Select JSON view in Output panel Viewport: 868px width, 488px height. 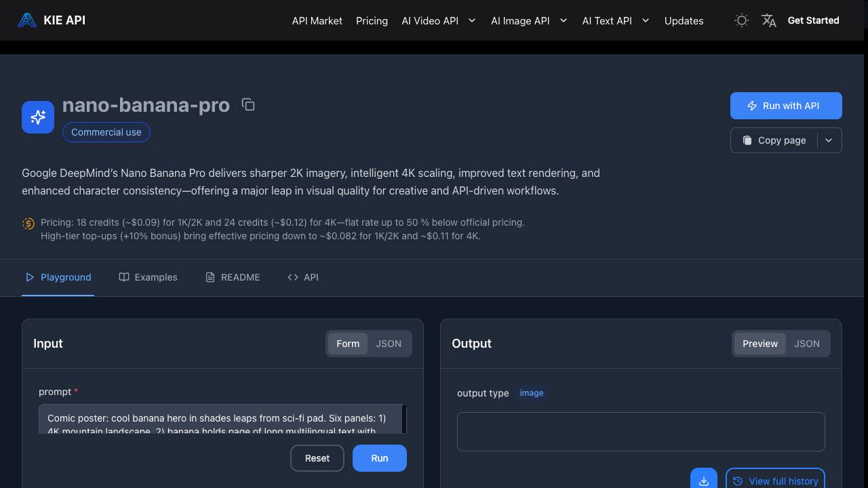[807, 344]
